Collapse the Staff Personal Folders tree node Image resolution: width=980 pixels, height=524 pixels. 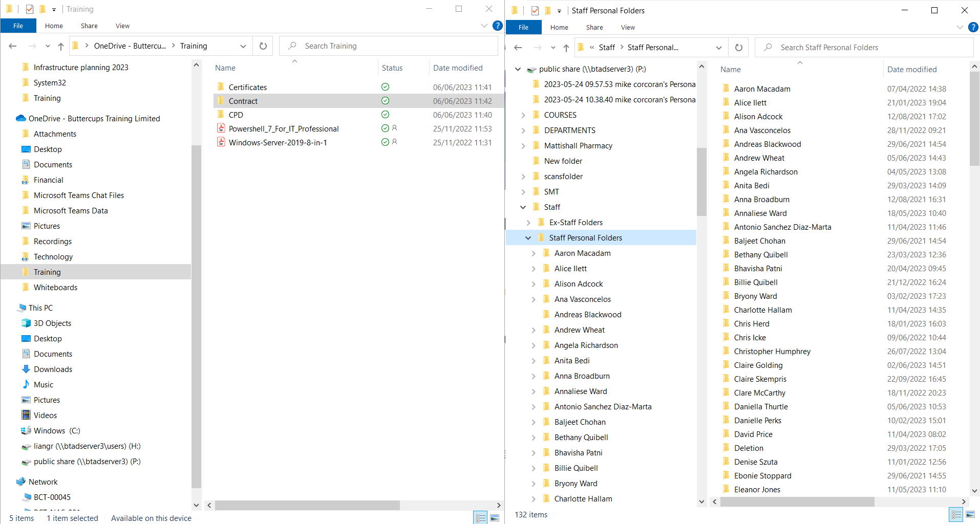click(x=528, y=238)
